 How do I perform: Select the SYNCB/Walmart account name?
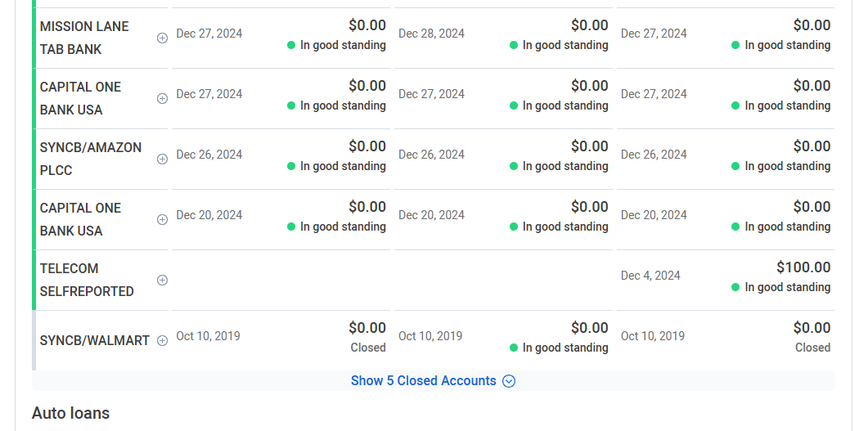tap(95, 341)
